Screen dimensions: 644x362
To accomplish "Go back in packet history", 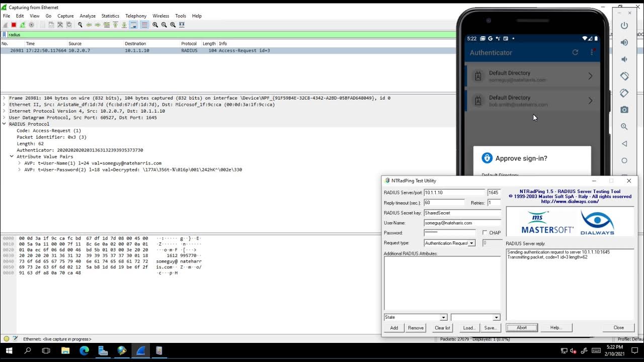I will pyautogui.click(x=89, y=25).
